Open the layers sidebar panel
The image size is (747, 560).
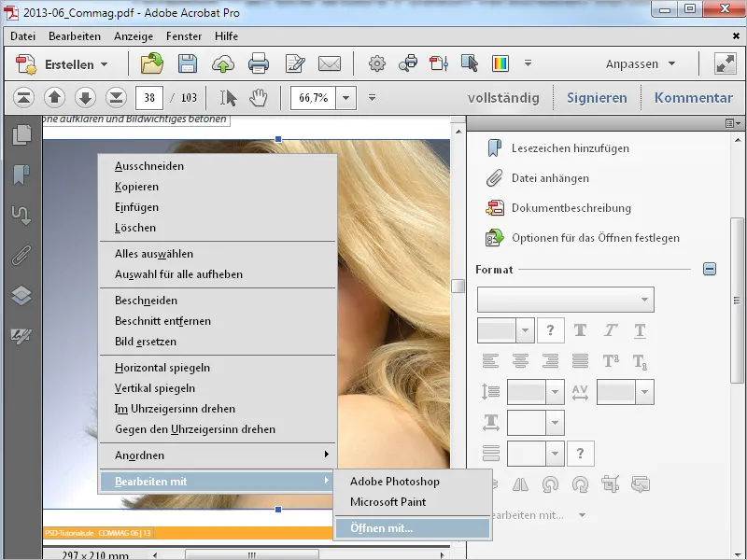coord(21,296)
